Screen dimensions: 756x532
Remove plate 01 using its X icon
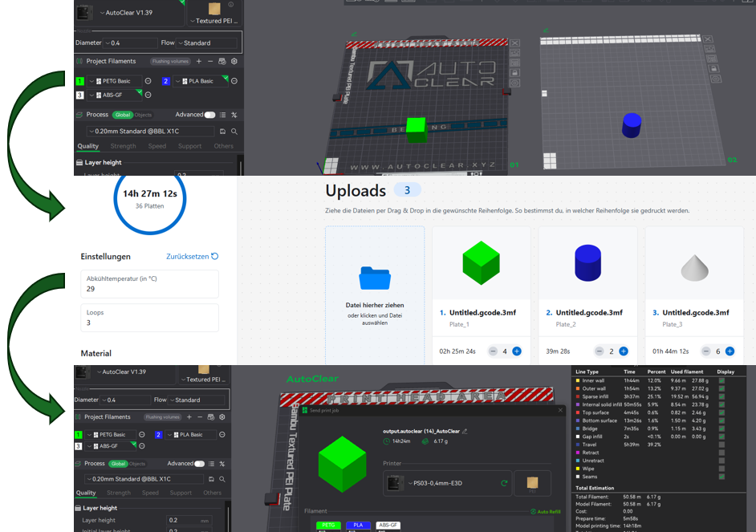pyautogui.click(x=515, y=43)
